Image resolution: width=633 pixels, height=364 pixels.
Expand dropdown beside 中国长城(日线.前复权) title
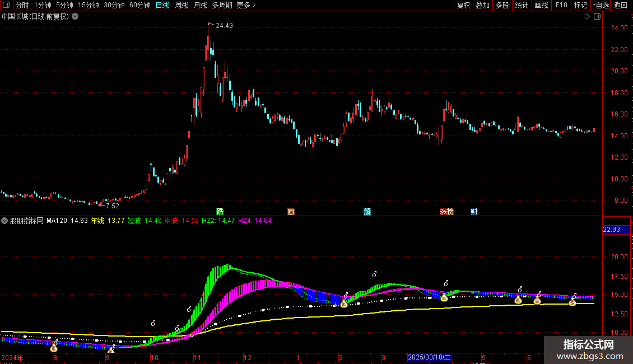click(x=75, y=17)
